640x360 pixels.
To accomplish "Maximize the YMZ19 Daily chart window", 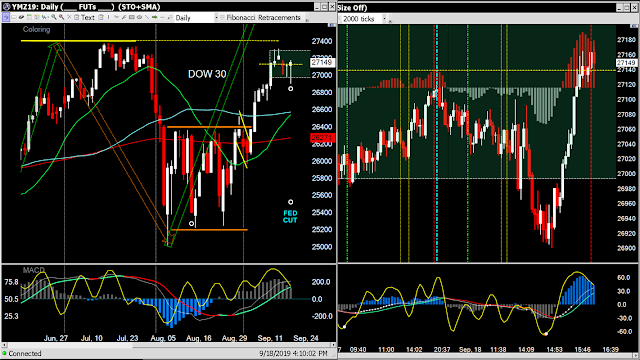I will (324, 7).
